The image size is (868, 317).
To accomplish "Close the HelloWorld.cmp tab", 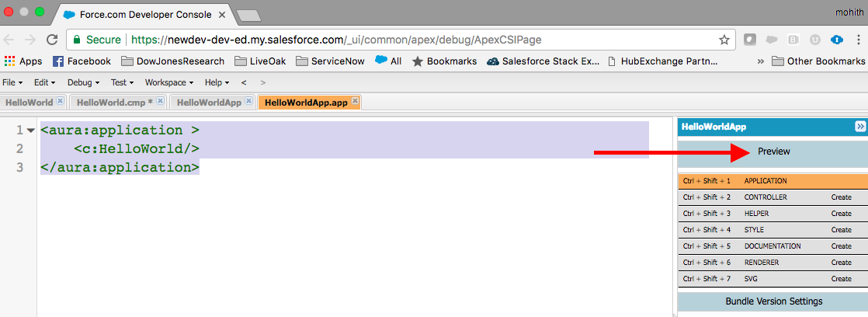I will pos(160,101).
